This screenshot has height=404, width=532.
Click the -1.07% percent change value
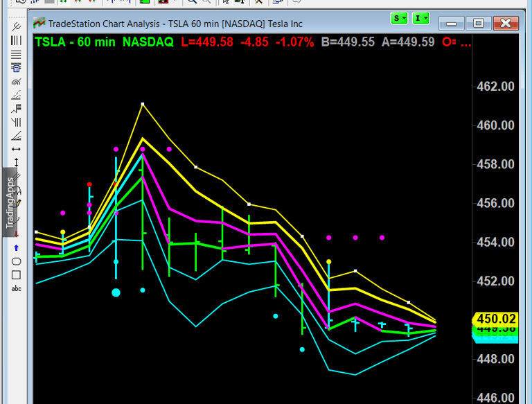294,42
